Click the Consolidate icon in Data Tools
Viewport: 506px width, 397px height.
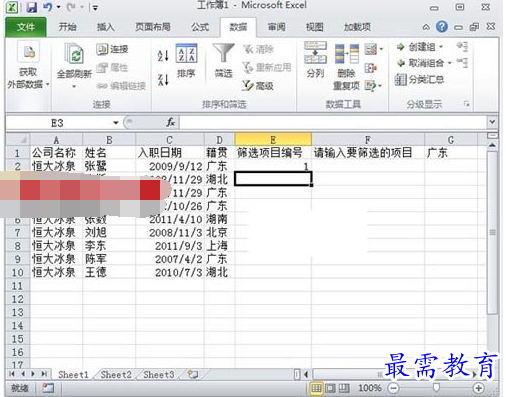coord(371,68)
